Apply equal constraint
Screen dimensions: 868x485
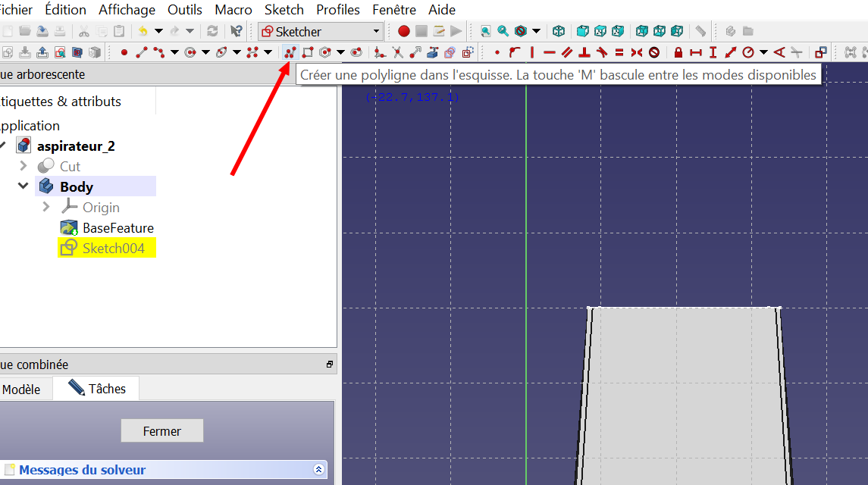point(619,52)
